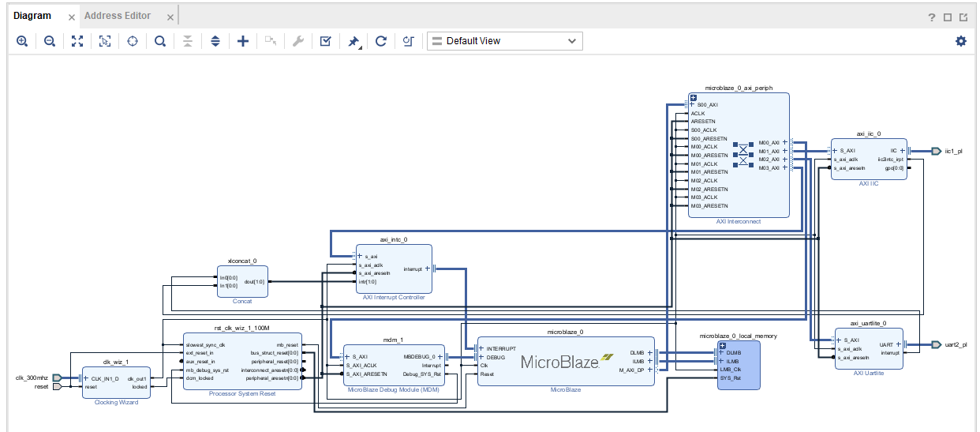Viewport: 980px width, 432px height.
Task: Activate the Select Area tool
Action: click(x=105, y=41)
